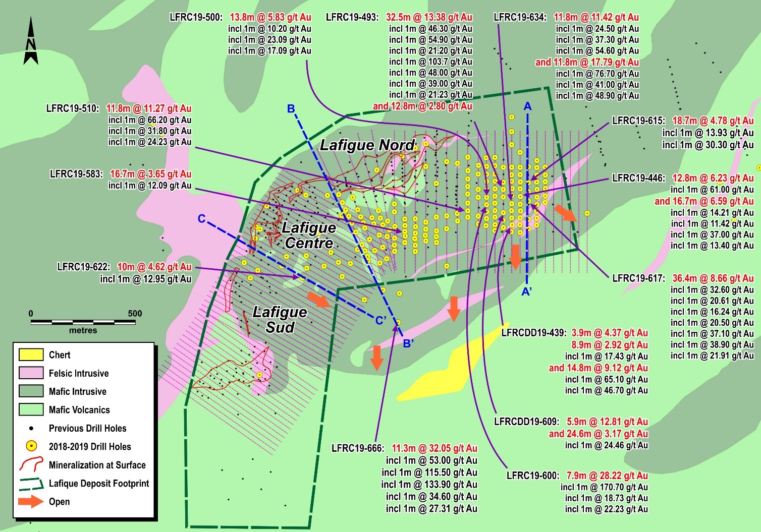Select the Mineralization at Surface legend outline
Image resolution: width=761 pixels, height=532 pixels.
click(31, 465)
